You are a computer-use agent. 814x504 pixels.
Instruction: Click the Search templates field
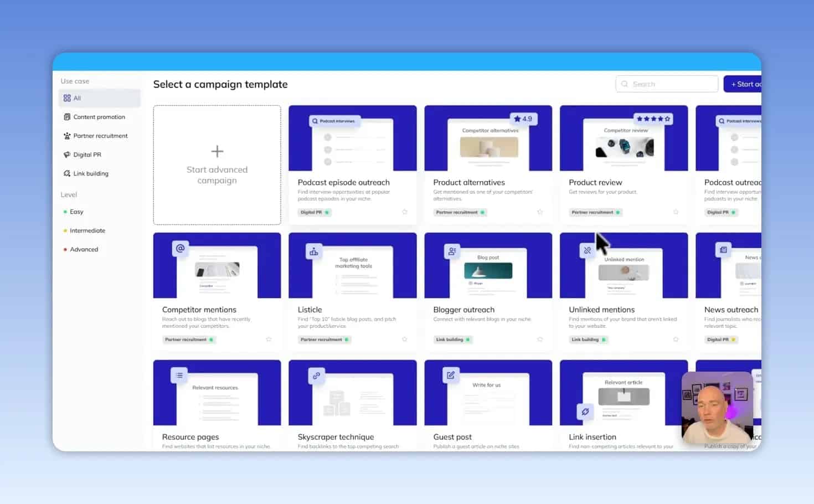[x=667, y=84]
